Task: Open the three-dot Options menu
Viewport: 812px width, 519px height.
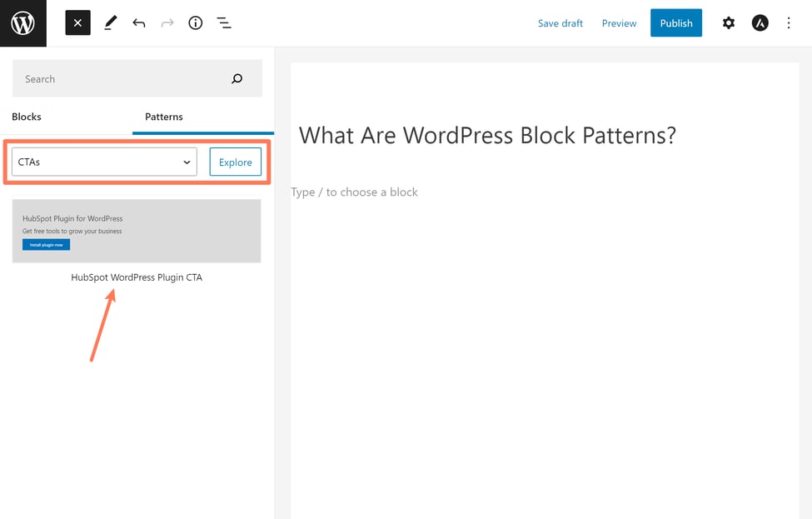Action: [x=789, y=23]
